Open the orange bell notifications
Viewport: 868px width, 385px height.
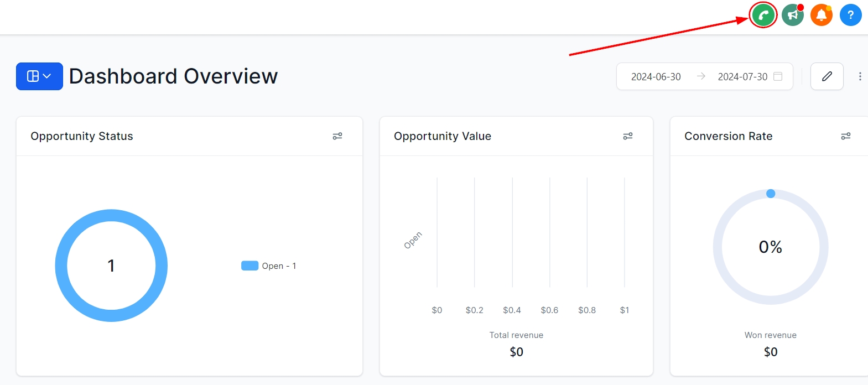pos(822,15)
